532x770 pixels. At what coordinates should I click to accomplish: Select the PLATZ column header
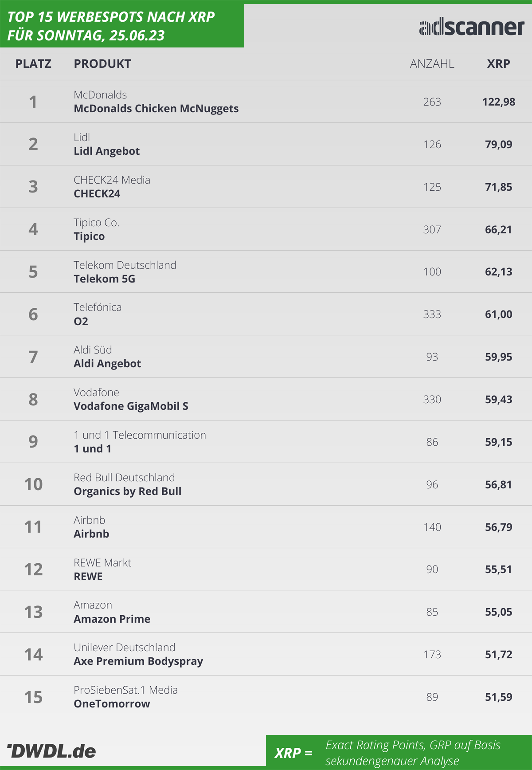[x=33, y=64]
